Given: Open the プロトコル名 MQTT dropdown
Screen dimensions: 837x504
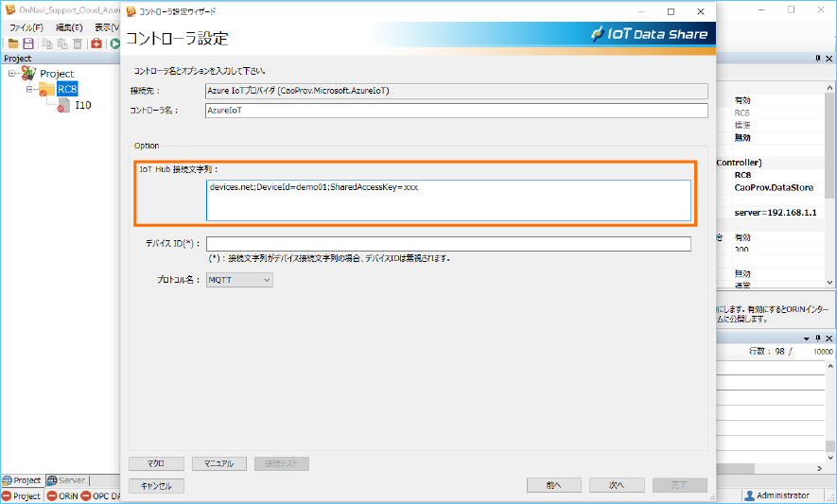Looking at the screenshot, I should [x=239, y=280].
